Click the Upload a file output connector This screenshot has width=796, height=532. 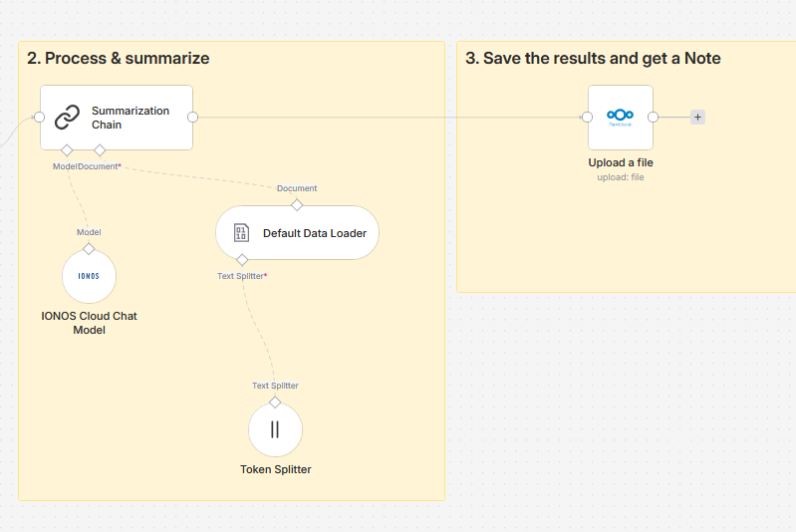click(x=654, y=118)
